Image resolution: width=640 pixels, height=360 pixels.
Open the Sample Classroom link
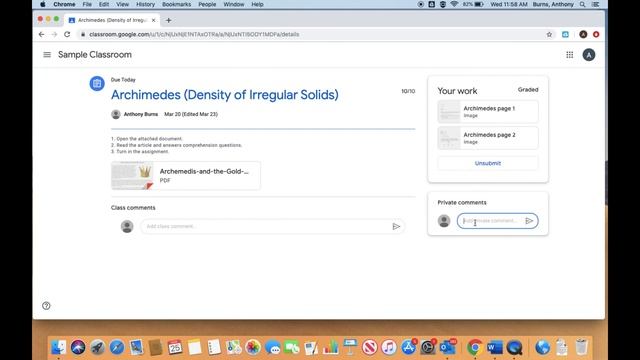95,55
